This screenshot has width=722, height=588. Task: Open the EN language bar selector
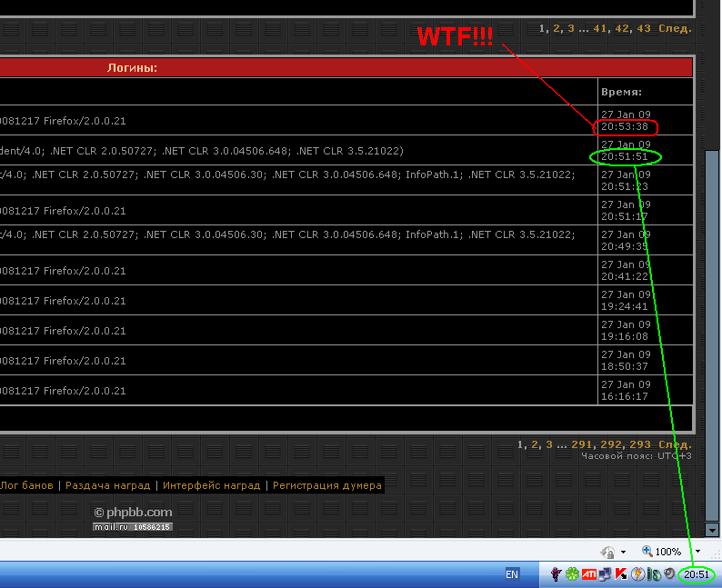pos(512,574)
